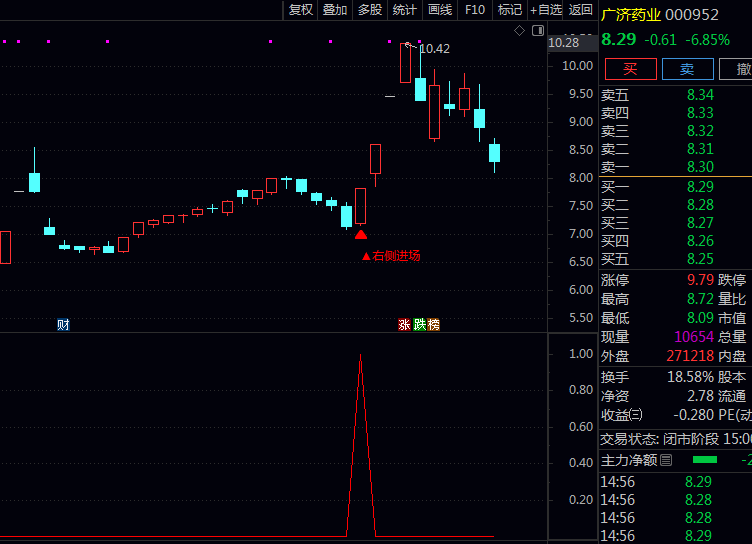Click the green 主力净额 bar
The image size is (752, 544).
click(705, 460)
